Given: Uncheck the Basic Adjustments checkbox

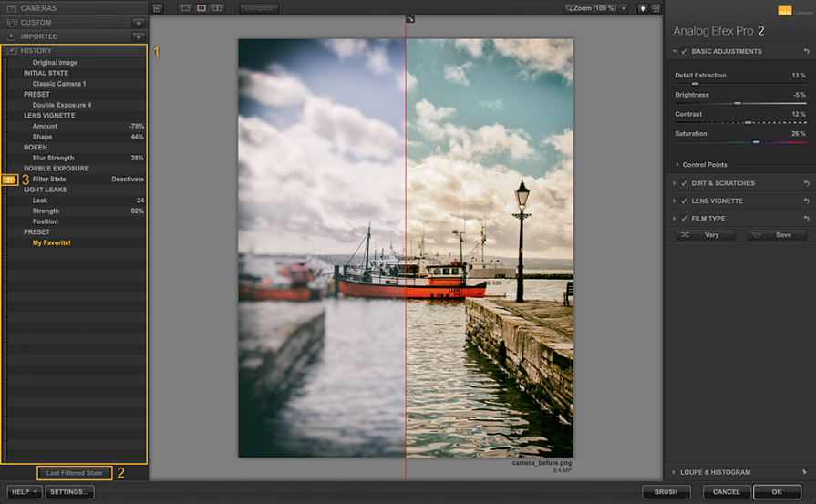Looking at the screenshot, I should pyautogui.click(x=684, y=52).
